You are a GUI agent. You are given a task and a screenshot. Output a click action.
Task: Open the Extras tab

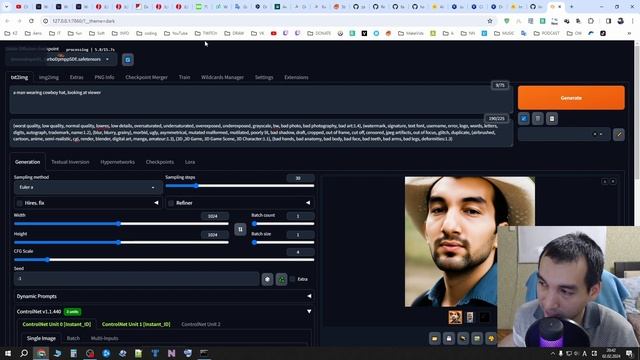(76, 77)
